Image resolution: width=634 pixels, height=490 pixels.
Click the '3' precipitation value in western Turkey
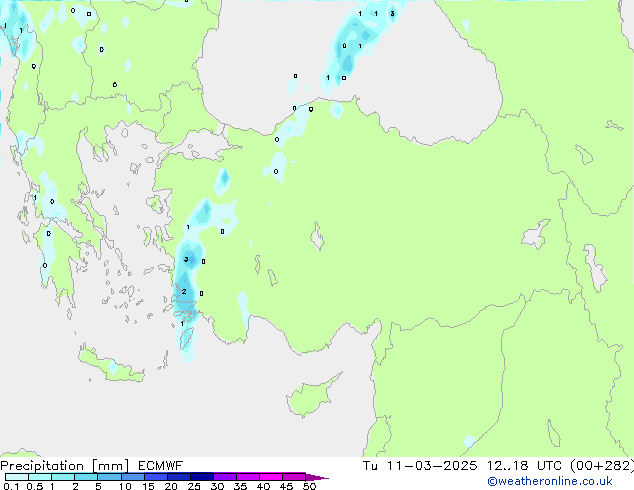(186, 259)
